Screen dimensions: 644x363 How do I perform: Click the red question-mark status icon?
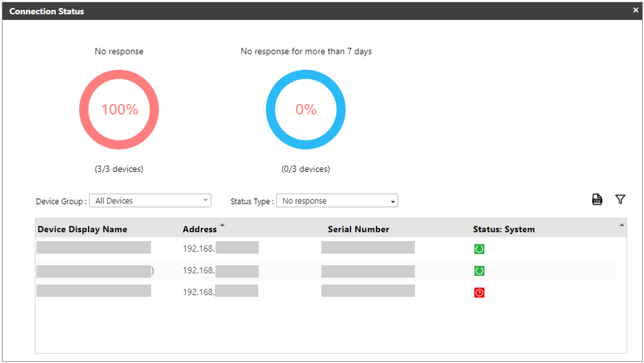pos(479,293)
